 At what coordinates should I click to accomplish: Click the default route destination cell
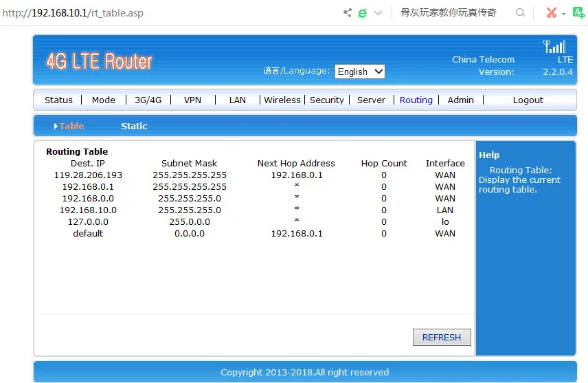[88, 233]
